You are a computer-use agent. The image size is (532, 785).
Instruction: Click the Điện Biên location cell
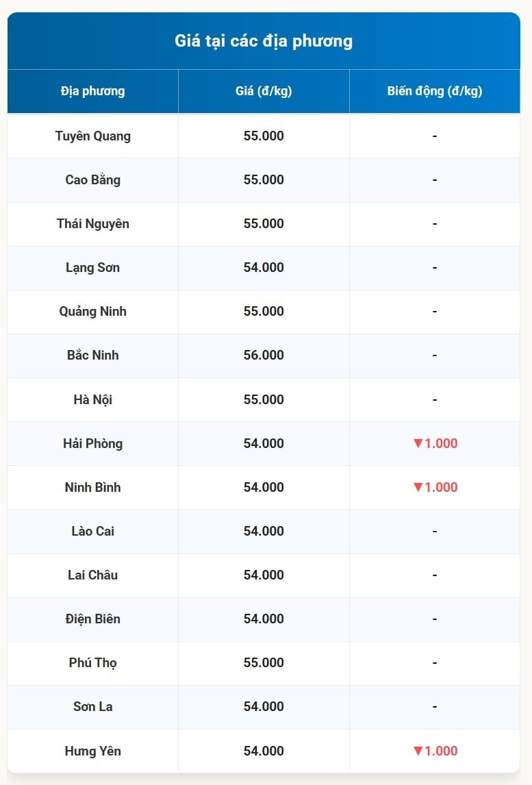92,619
